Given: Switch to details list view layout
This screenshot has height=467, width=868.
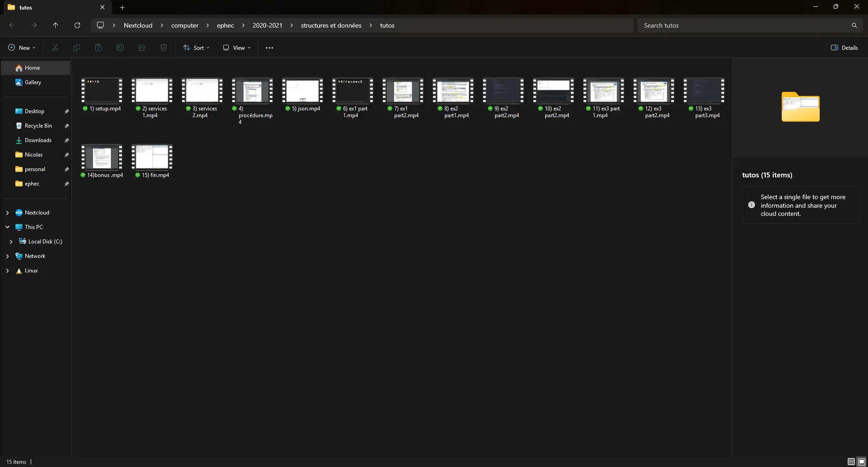Looking at the screenshot, I should pyautogui.click(x=851, y=462).
